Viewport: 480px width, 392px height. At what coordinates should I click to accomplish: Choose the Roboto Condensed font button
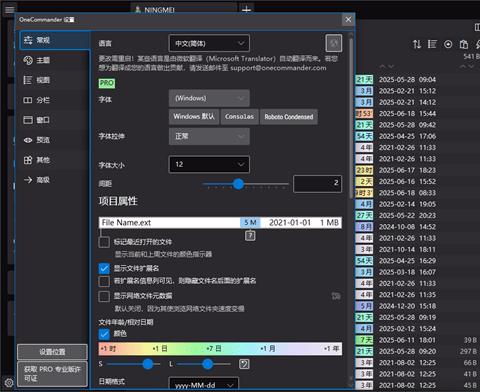coord(289,117)
